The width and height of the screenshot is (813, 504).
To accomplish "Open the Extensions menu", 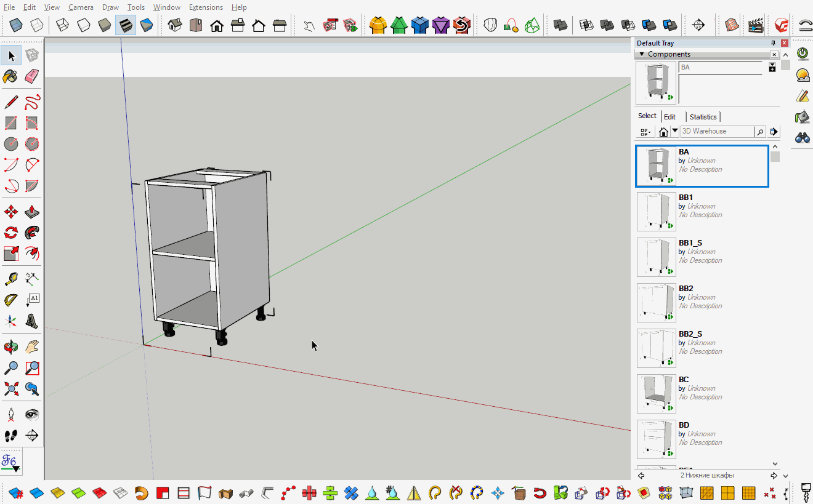I will tap(206, 7).
